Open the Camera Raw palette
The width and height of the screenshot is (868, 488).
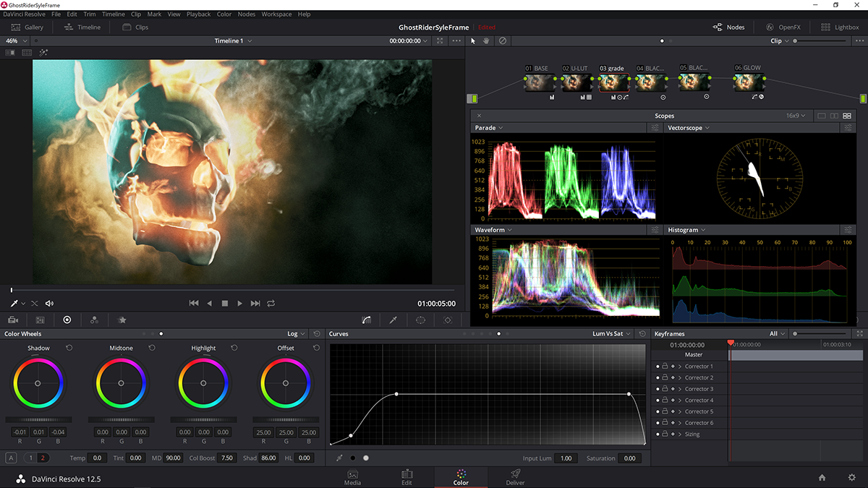tap(13, 320)
